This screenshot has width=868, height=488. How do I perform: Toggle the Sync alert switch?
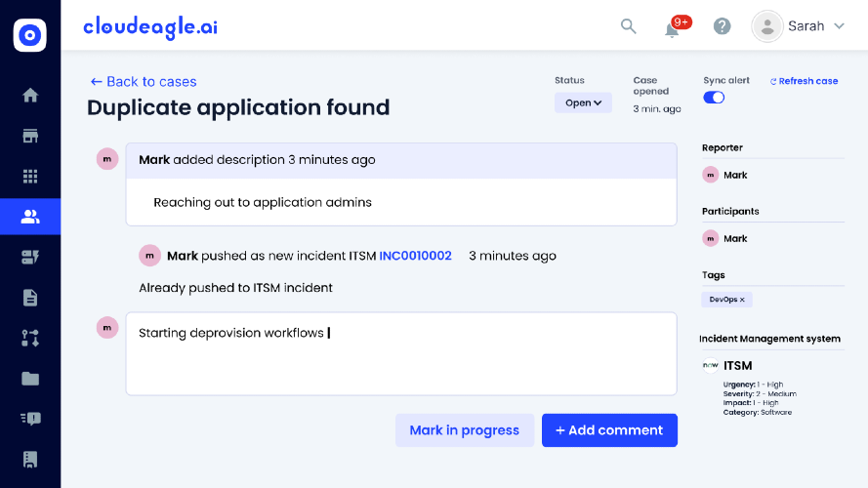point(714,98)
